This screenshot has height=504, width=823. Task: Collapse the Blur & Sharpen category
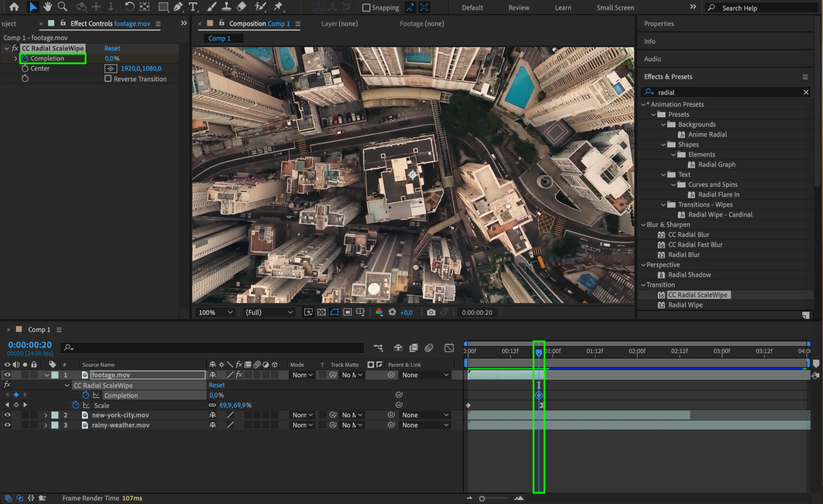pos(643,225)
